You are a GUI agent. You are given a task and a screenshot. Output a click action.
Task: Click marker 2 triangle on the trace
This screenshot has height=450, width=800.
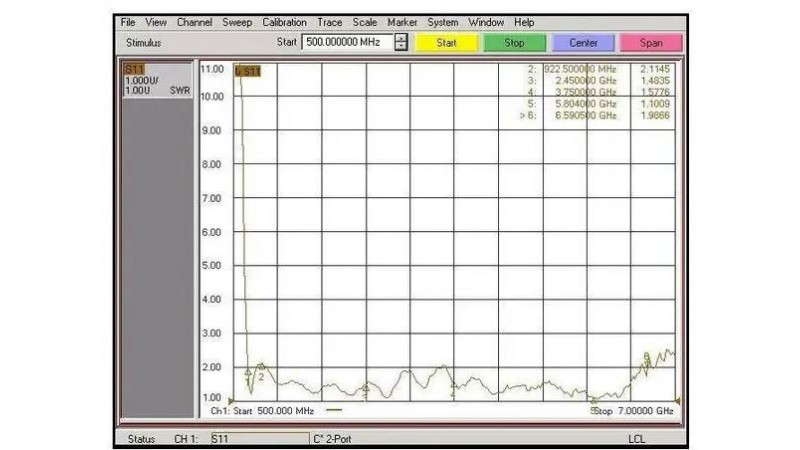coord(261,367)
